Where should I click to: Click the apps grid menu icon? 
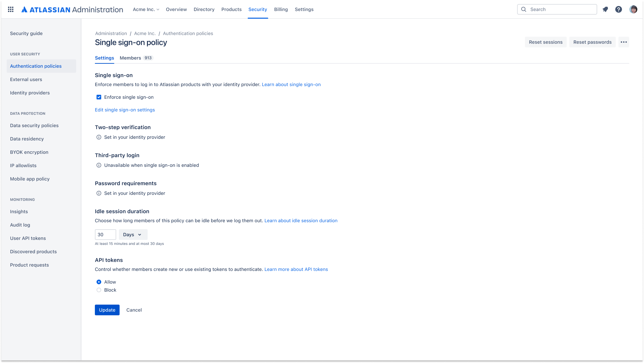tap(11, 9)
